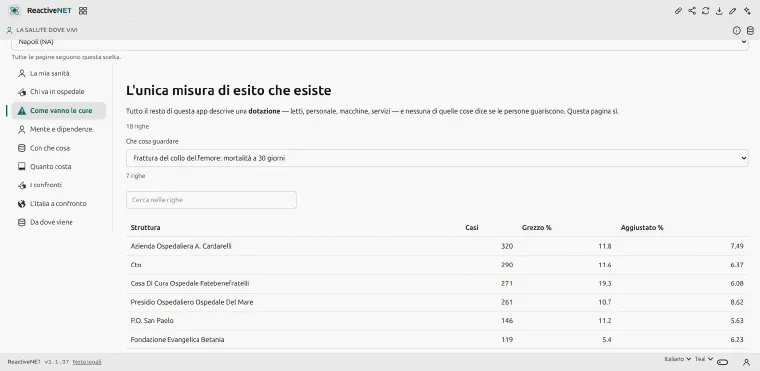Go to L'Italia a confronto
760x371 pixels.
tap(59, 204)
